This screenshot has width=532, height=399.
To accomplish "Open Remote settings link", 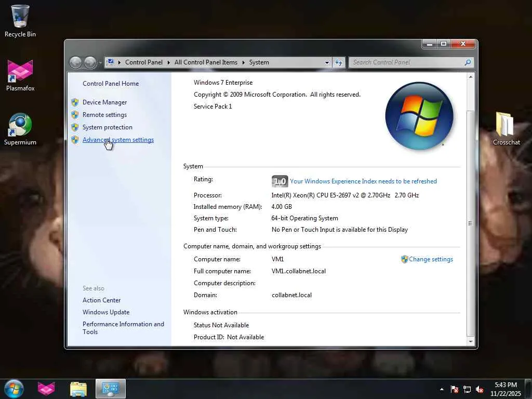I will pyautogui.click(x=104, y=115).
